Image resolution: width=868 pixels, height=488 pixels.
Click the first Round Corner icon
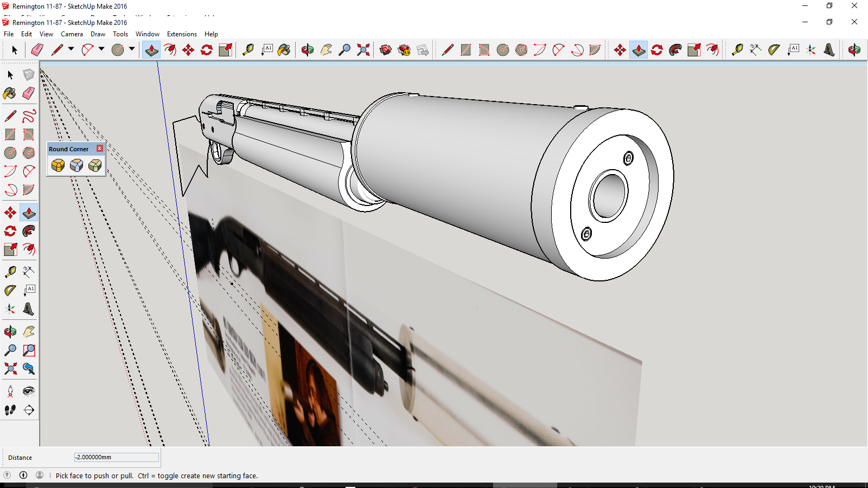tap(58, 165)
